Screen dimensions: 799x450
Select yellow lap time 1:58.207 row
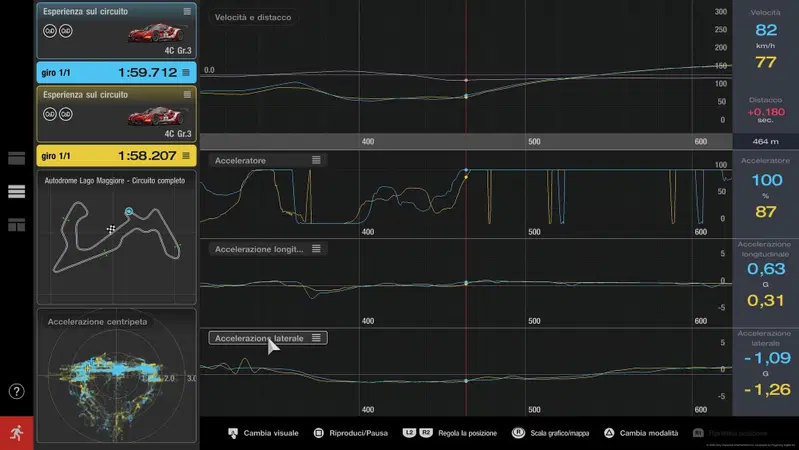click(x=116, y=155)
